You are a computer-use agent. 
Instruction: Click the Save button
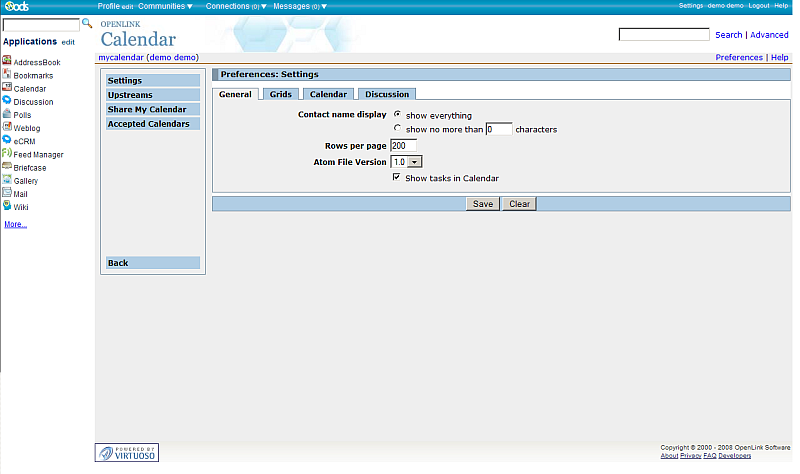[x=483, y=204]
